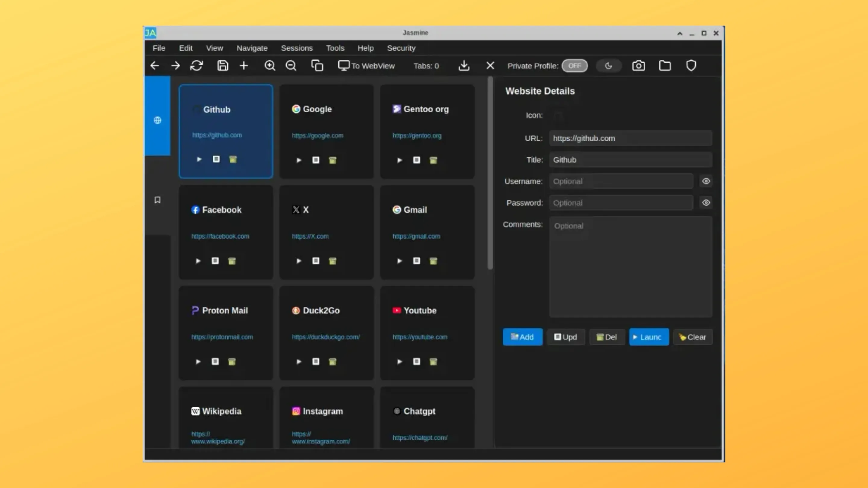Screen dimensions: 868x488
Task: Reload using the refresh icon
Action: click(197, 66)
